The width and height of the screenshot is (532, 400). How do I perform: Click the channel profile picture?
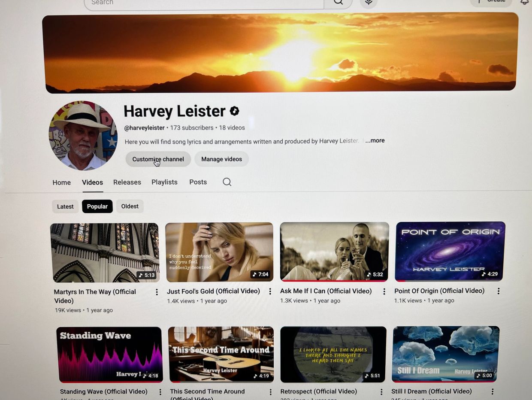click(83, 135)
